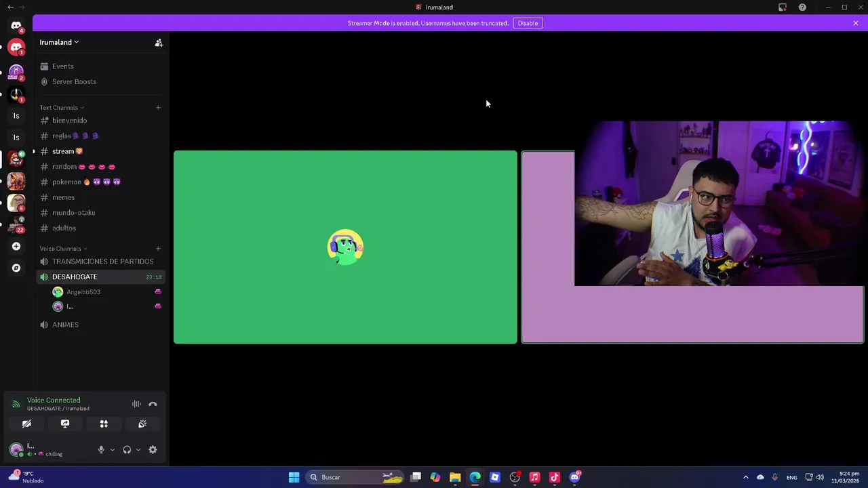Open Discord icon in taskbar

[575, 477]
